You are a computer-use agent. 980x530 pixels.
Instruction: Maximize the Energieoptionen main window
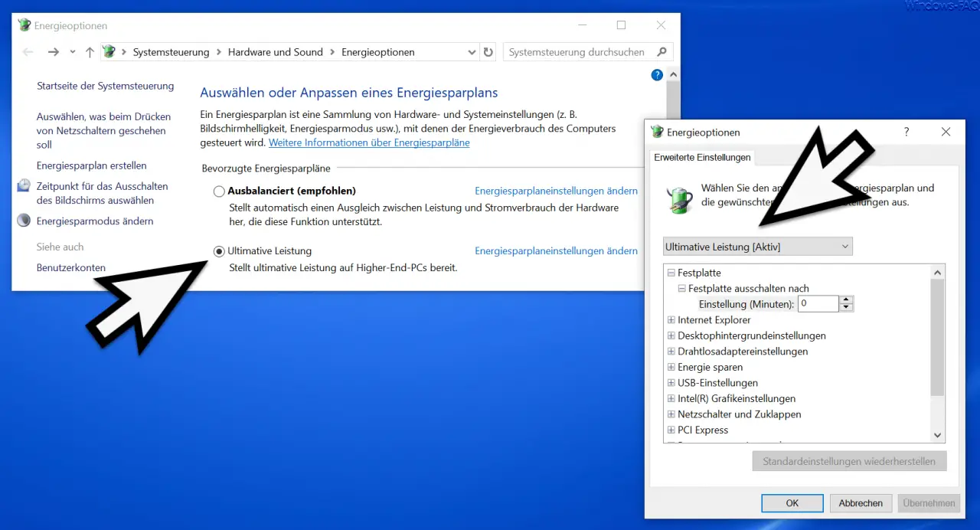coord(621,25)
